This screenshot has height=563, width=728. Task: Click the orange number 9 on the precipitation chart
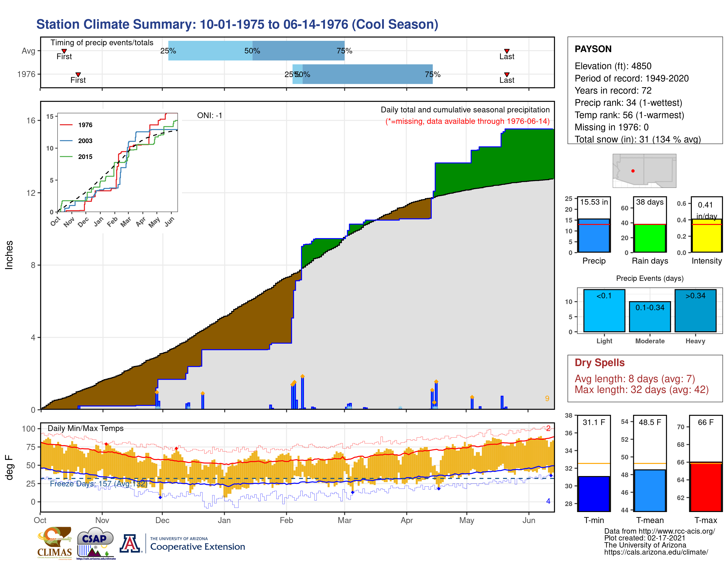(547, 399)
